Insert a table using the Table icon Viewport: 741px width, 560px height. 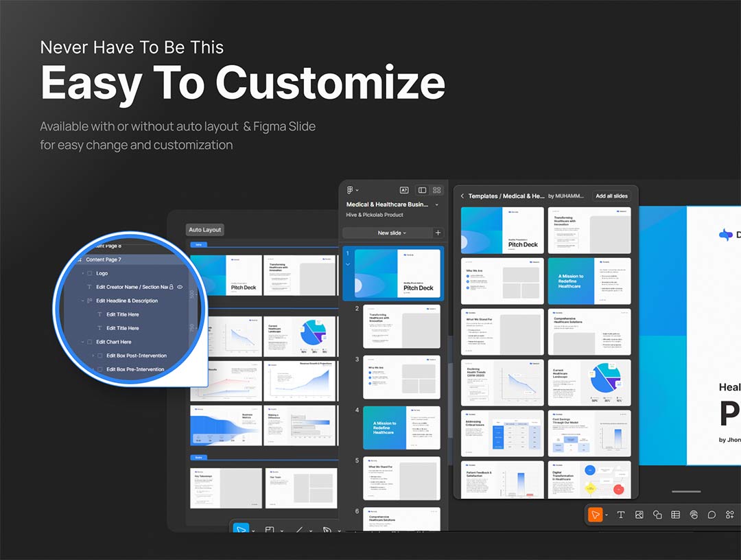[x=676, y=515]
